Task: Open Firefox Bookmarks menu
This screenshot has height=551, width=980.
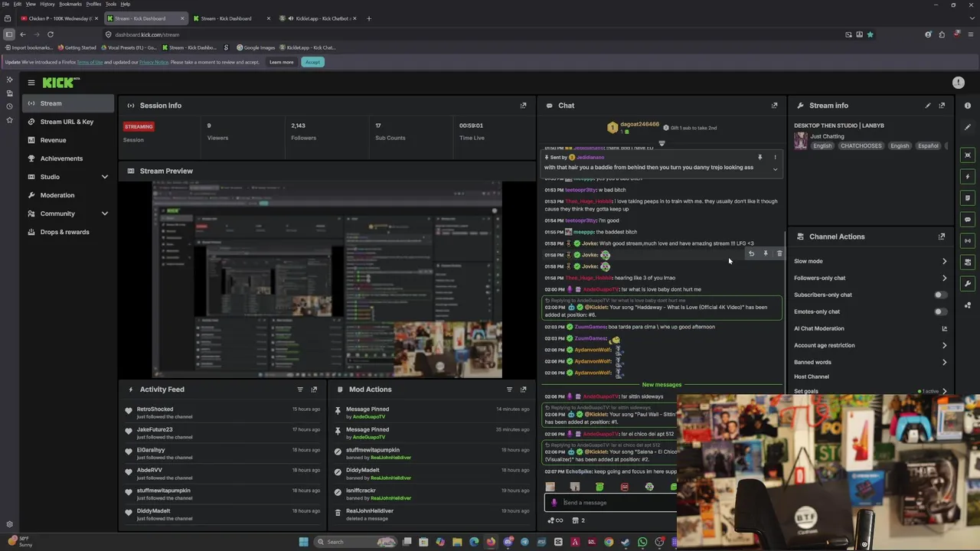Action: pos(70,4)
